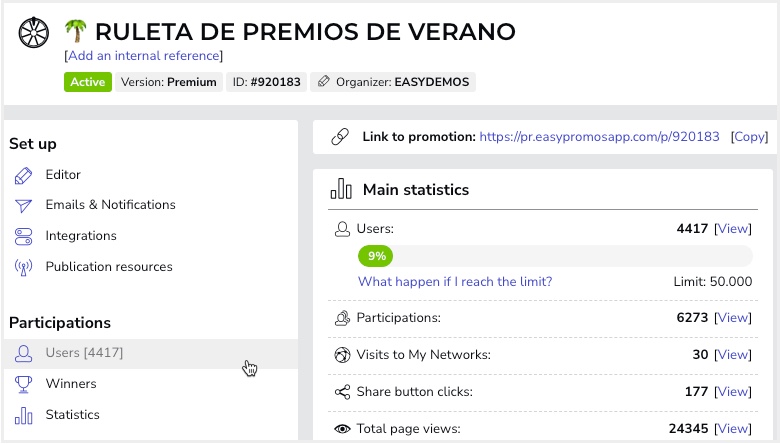Click the Winners trophy icon

(x=23, y=384)
